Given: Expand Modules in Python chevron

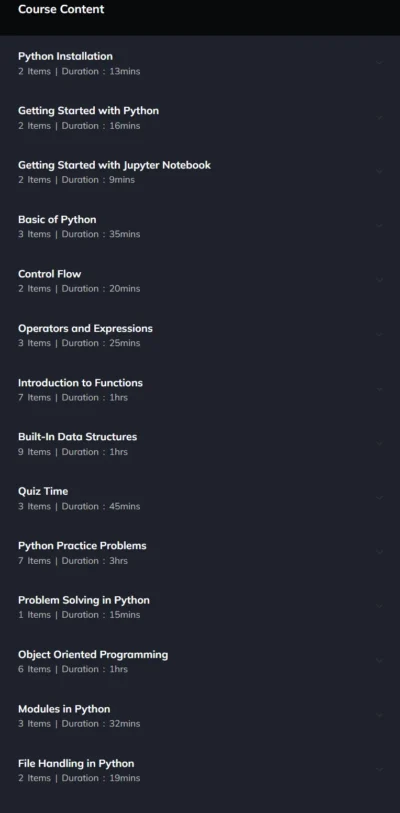Looking at the screenshot, I should point(379,715).
